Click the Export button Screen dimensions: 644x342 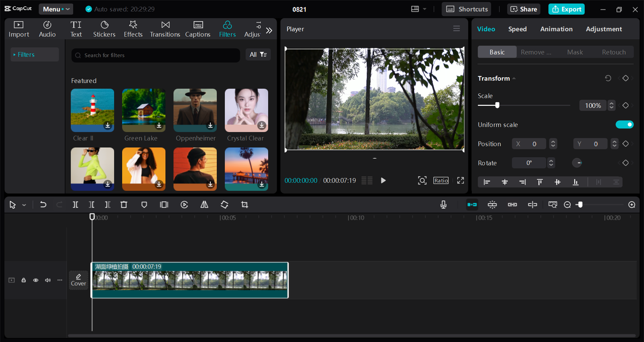[x=567, y=9]
